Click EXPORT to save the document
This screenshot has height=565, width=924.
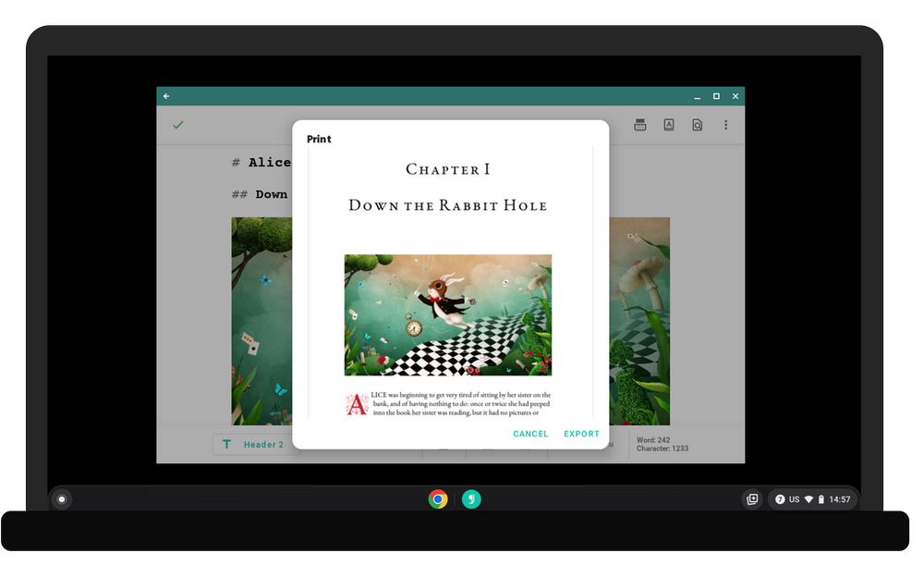(x=581, y=434)
